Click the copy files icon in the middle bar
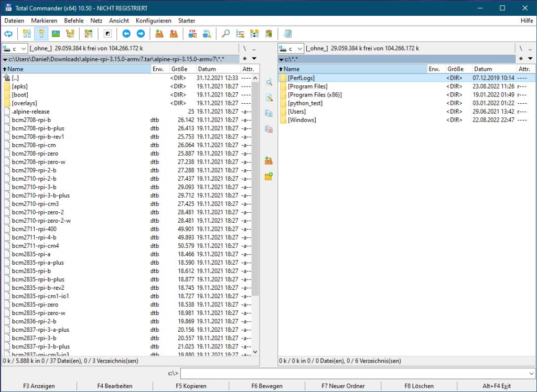The width and height of the screenshot is (537, 392). point(269,113)
